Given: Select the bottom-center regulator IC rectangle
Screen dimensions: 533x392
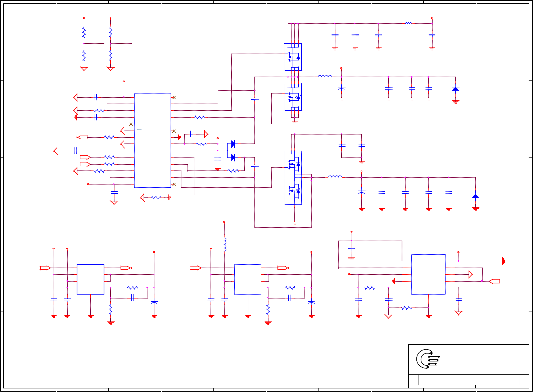Looking at the screenshot, I should pos(248,279).
